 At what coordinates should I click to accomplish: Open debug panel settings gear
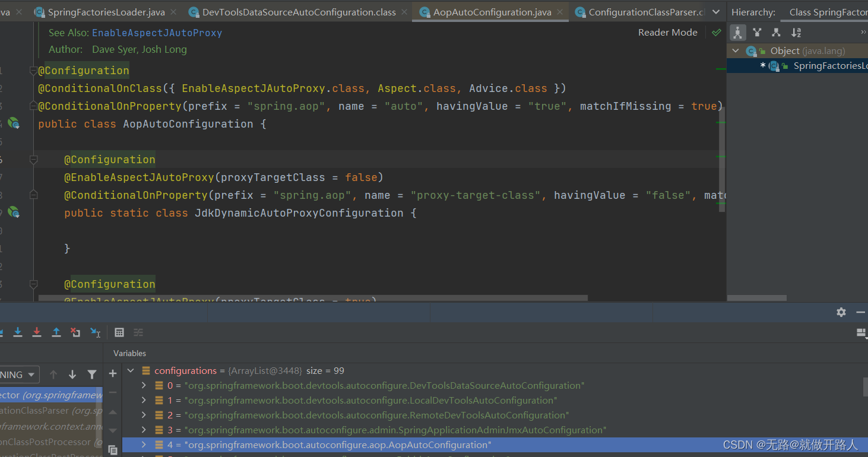[841, 312]
